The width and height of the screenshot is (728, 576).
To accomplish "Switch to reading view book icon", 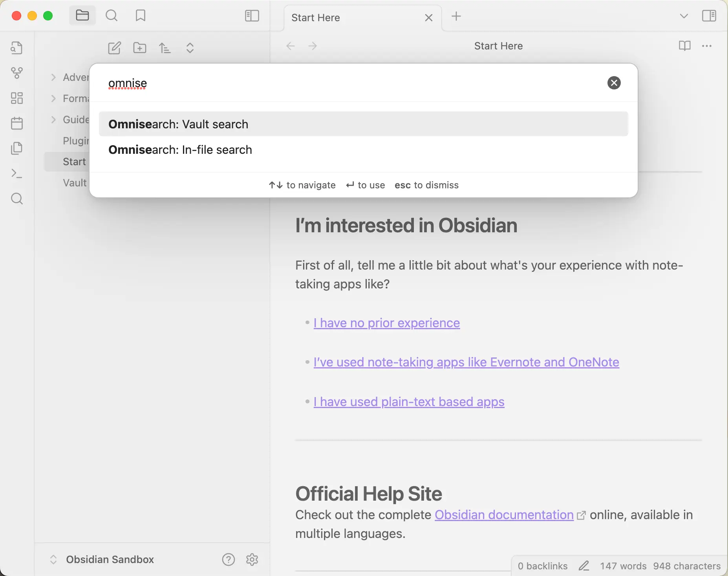I will tap(684, 46).
